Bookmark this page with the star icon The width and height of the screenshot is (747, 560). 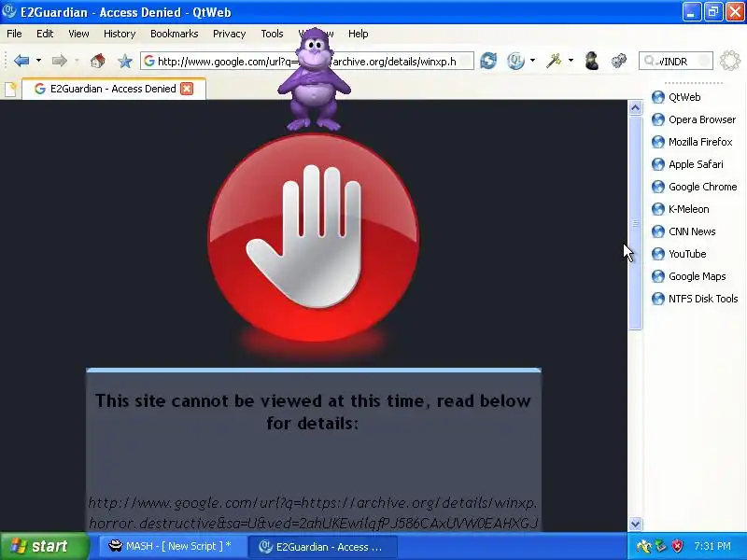pyautogui.click(x=125, y=61)
